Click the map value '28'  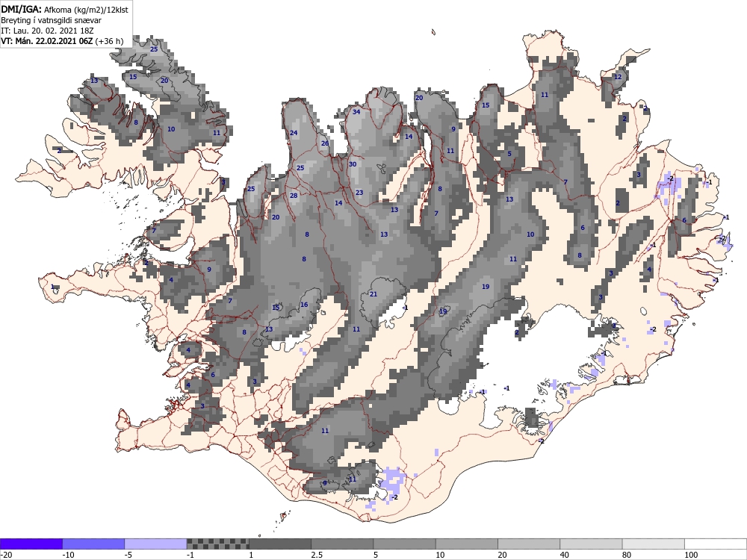[x=294, y=196]
